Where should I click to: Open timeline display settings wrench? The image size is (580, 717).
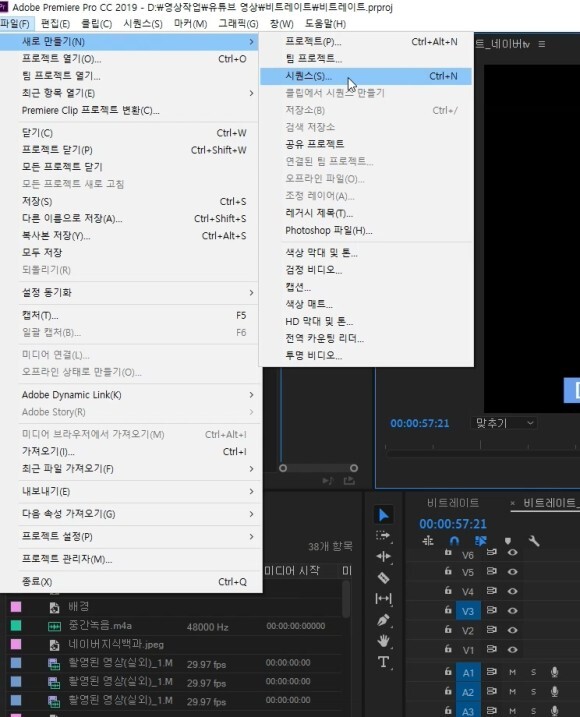(x=534, y=541)
